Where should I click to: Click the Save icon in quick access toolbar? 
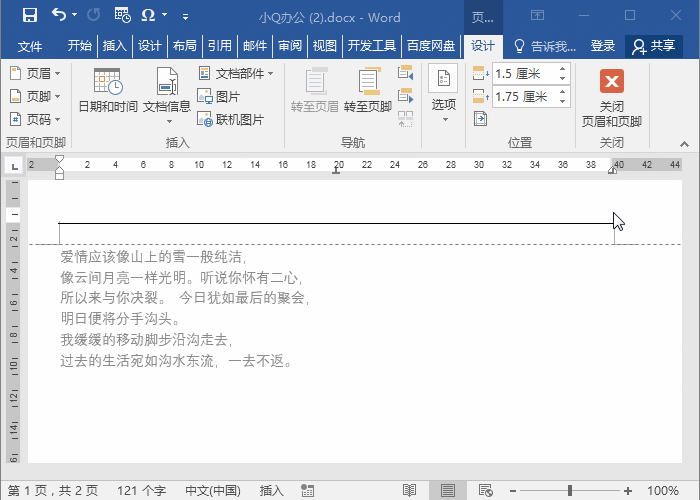click(29, 15)
